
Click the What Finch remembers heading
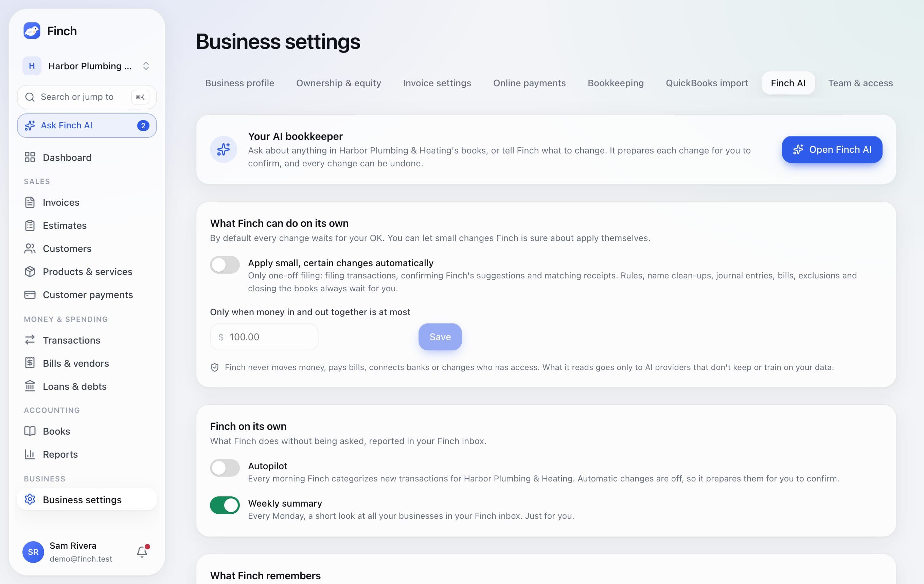(265, 575)
